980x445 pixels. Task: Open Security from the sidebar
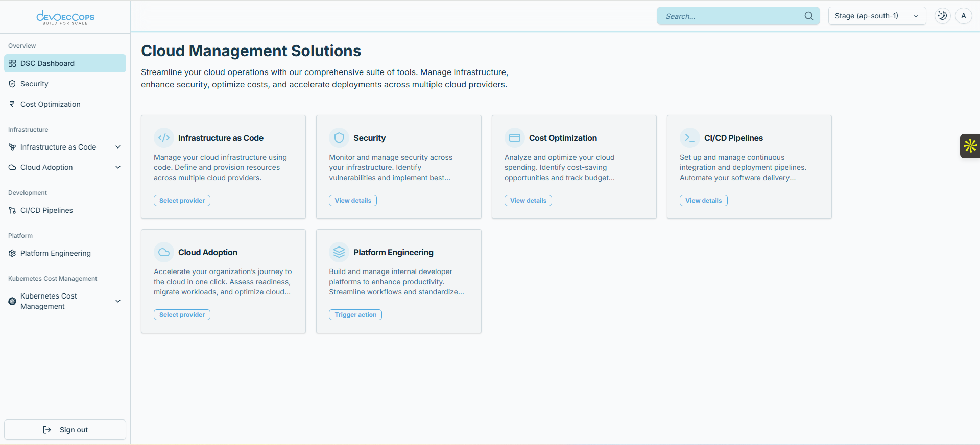click(34, 84)
